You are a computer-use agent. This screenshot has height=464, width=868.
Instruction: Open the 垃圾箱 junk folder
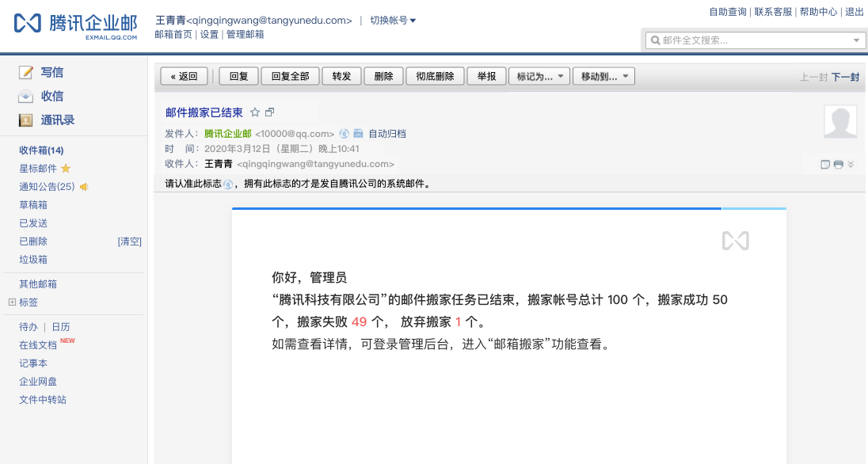[33, 260]
